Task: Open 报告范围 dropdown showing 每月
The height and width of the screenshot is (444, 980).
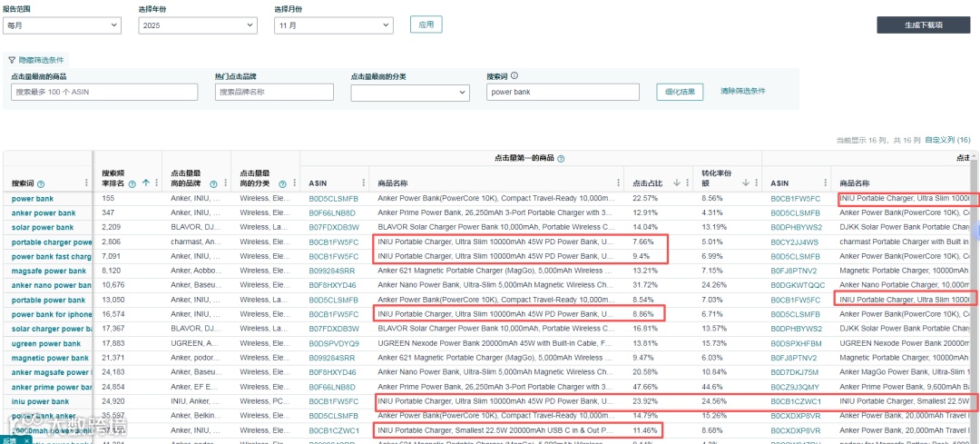Action: pyautogui.click(x=62, y=25)
